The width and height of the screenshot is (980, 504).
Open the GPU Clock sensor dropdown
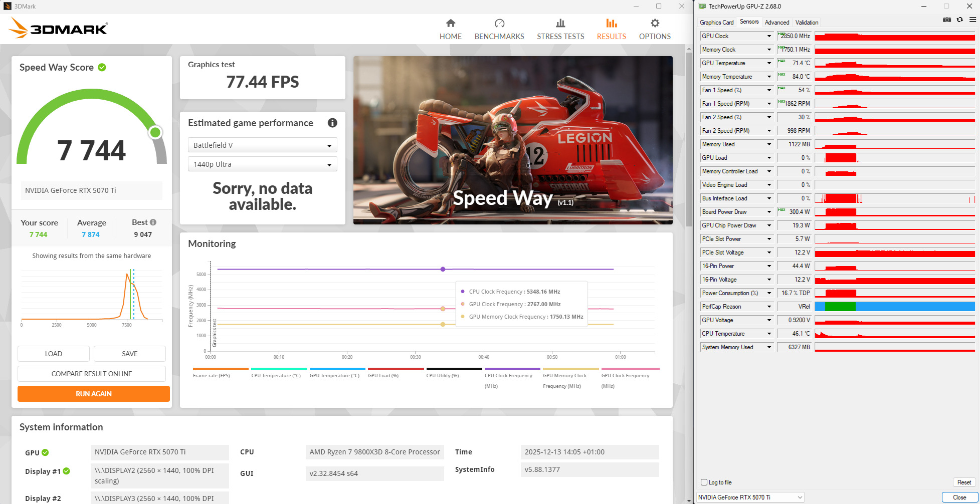click(x=769, y=36)
